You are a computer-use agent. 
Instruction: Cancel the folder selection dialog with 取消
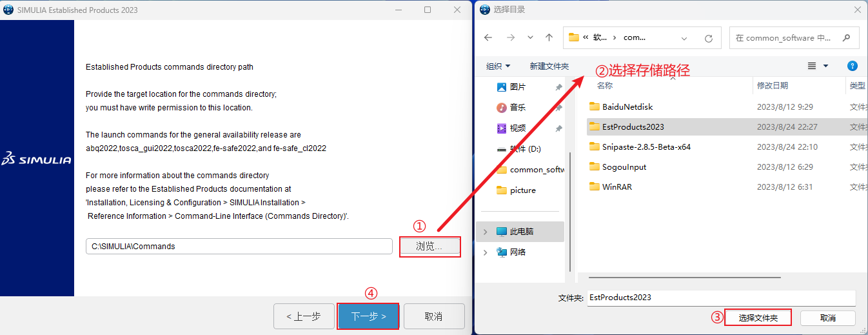827,318
